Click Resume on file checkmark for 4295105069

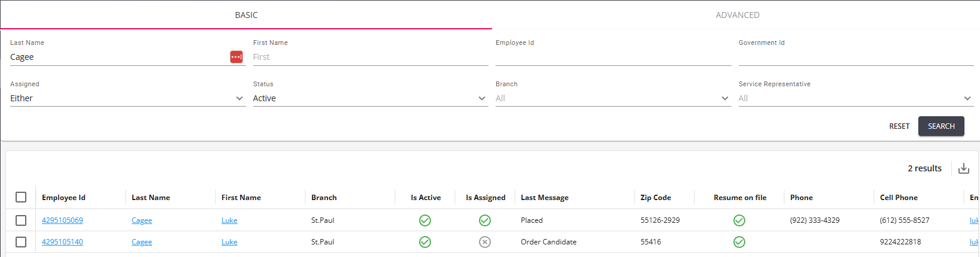point(739,220)
